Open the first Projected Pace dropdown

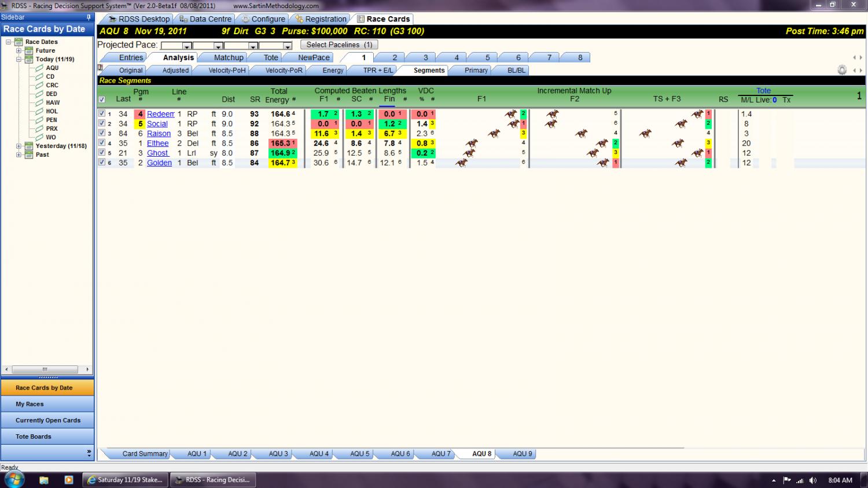[187, 46]
